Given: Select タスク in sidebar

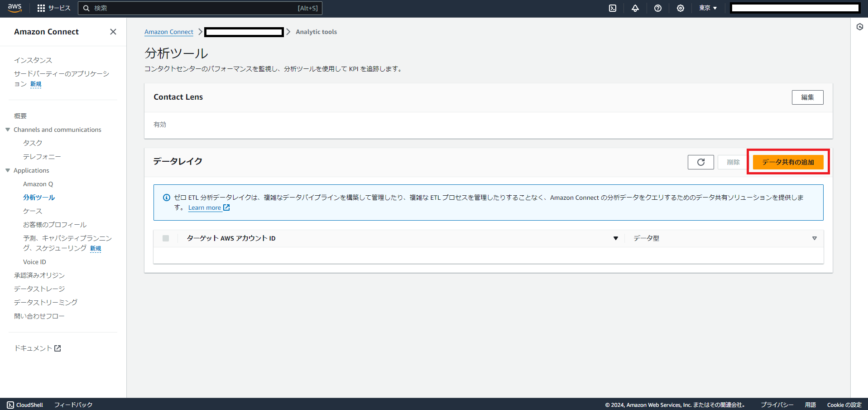Looking at the screenshot, I should click(x=33, y=143).
